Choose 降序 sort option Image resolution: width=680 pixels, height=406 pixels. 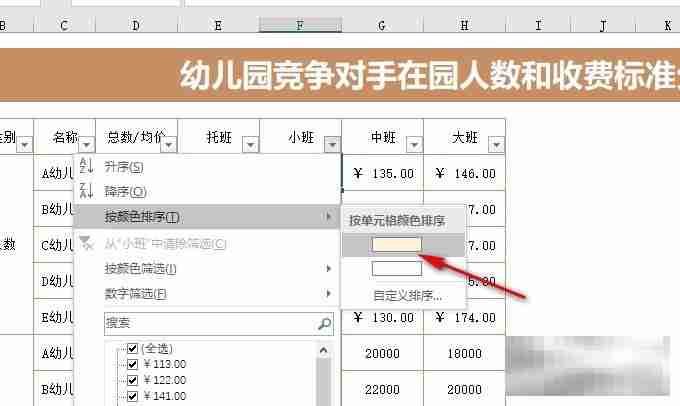tap(206, 191)
